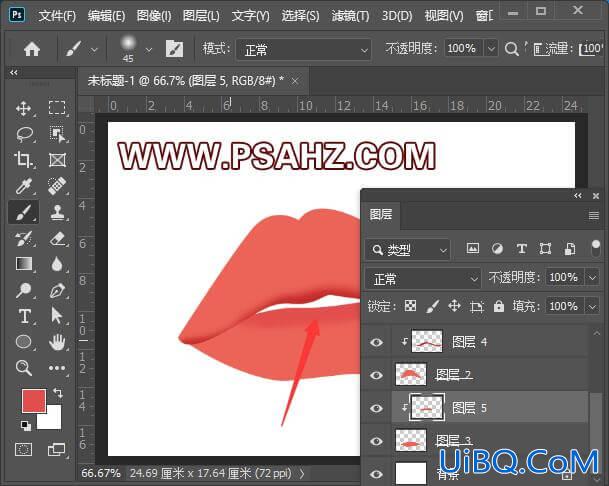Select the Eraser tool

click(x=57, y=239)
